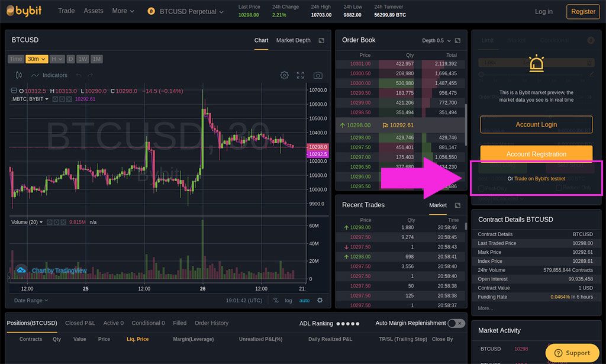Toggle log scale on the chart
This screenshot has width=606, height=364.
point(288,300)
